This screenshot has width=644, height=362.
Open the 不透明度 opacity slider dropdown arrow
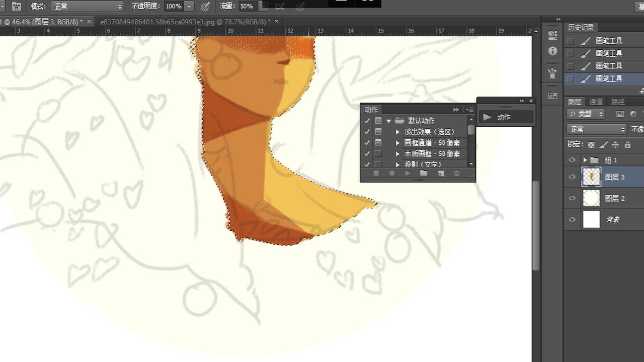[189, 7]
